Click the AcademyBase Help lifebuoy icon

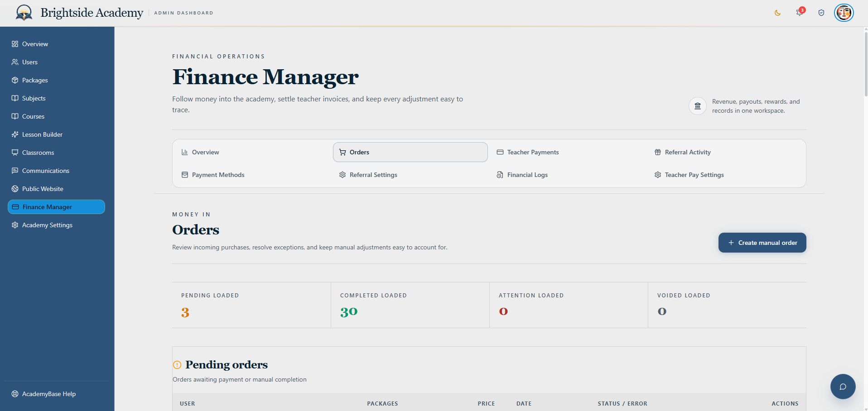(15, 394)
